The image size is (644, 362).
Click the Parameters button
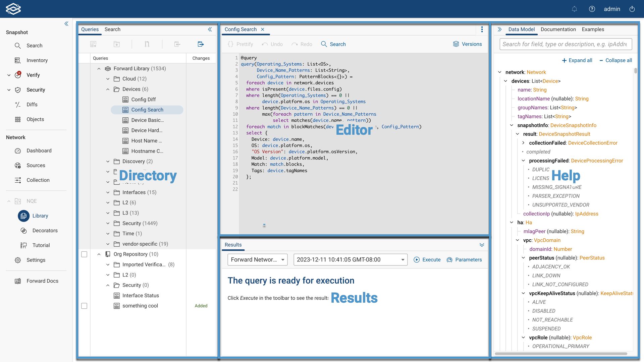(464, 260)
